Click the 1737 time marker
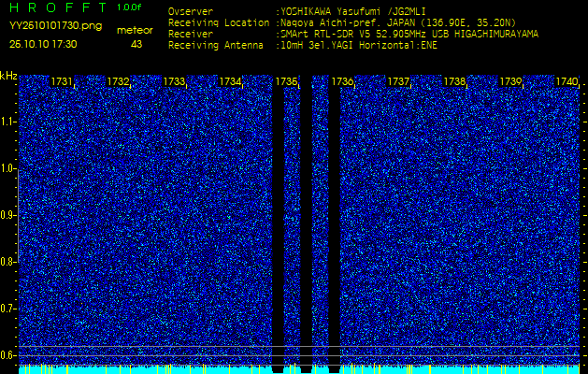The width and height of the screenshot is (588, 374). click(398, 81)
